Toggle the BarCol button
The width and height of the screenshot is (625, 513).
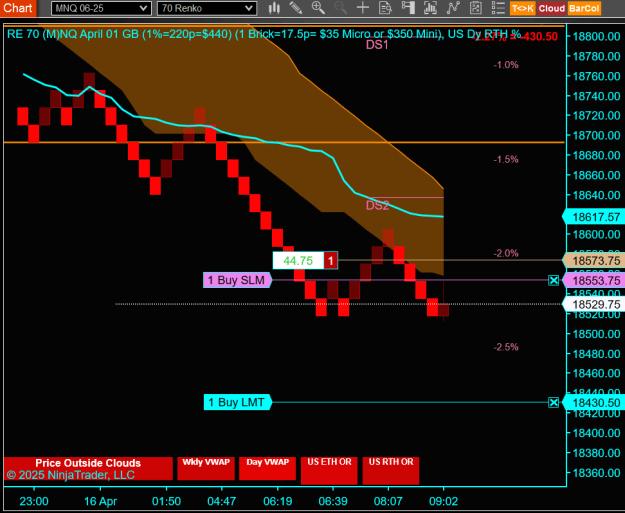pos(584,8)
